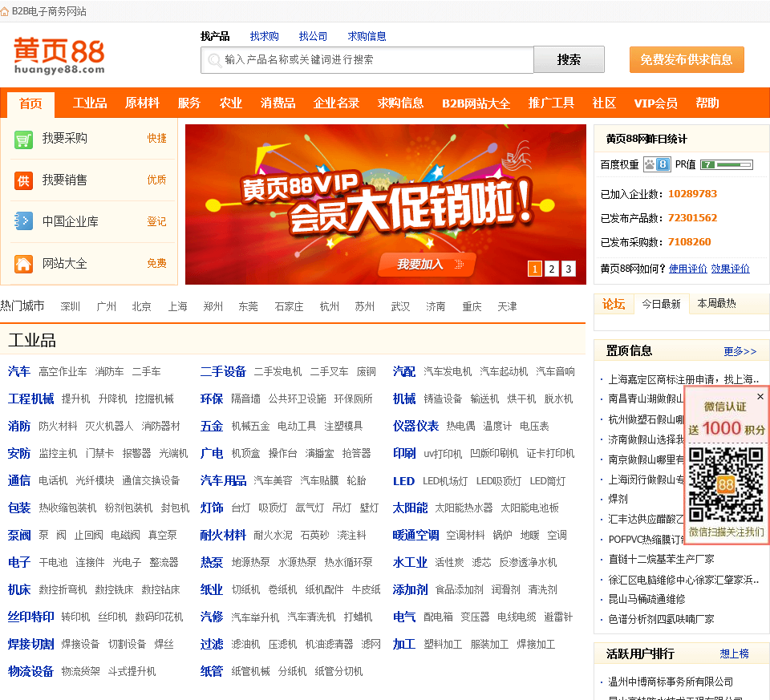Open VIP会员 in navigation bar

[655, 103]
